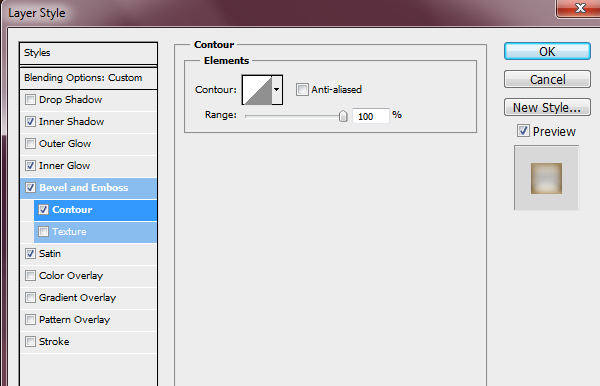Enable the Anti-aliased checkbox
The image size is (600, 386).
coord(302,90)
